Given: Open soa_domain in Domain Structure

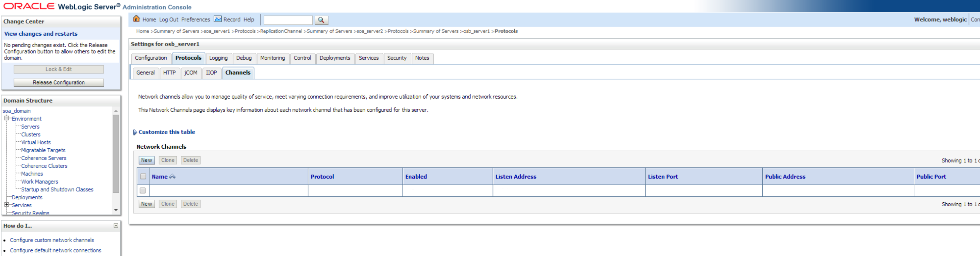Looking at the screenshot, I should click(x=17, y=111).
